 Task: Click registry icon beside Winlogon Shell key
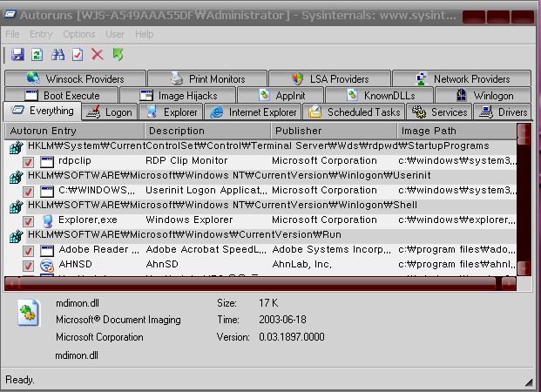[16, 206]
